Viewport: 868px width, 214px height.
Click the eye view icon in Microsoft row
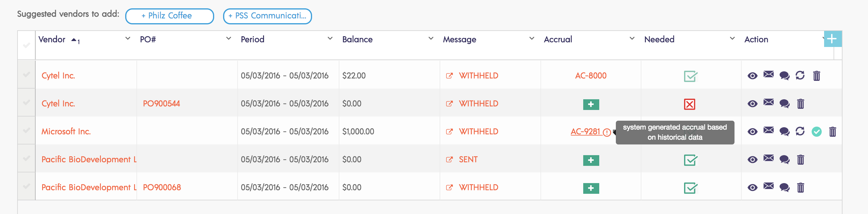pyautogui.click(x=752, y=132)
